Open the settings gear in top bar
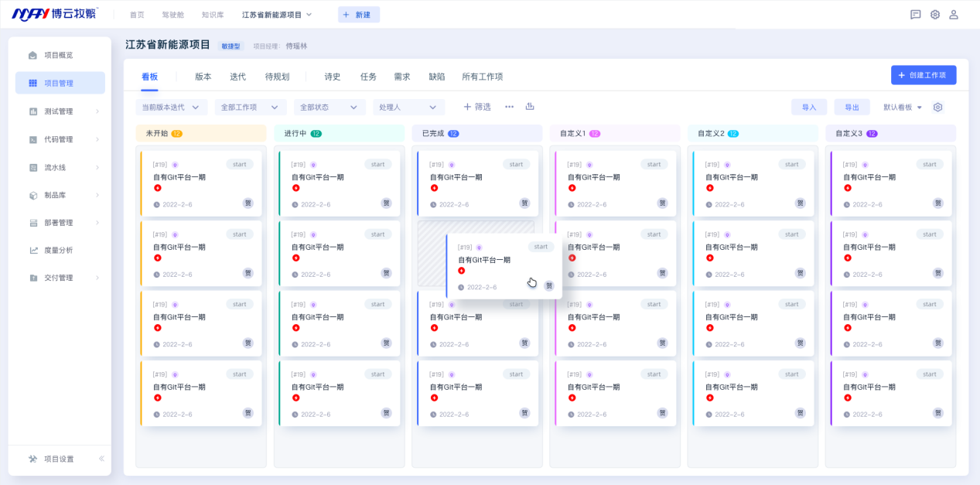This screenshot has width=980, height=485. pyautogui.click(x=935, y=15)
